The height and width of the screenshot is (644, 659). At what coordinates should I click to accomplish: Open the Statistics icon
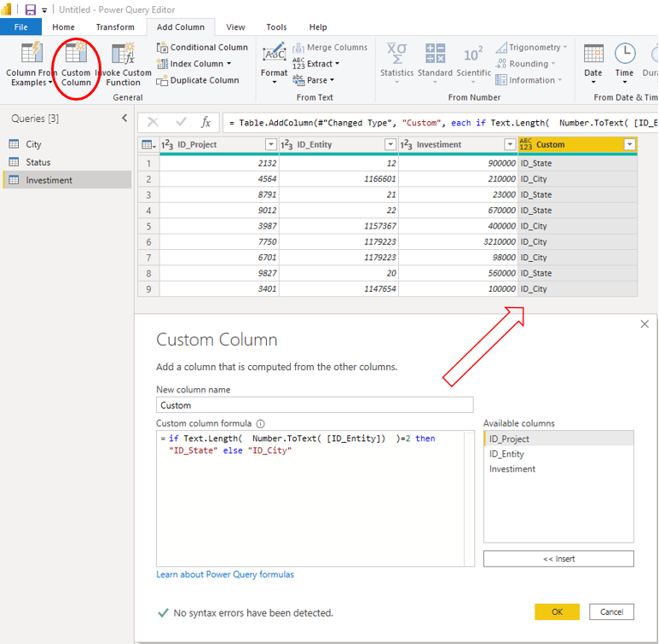pyautogui.click(x=396, y=54)
